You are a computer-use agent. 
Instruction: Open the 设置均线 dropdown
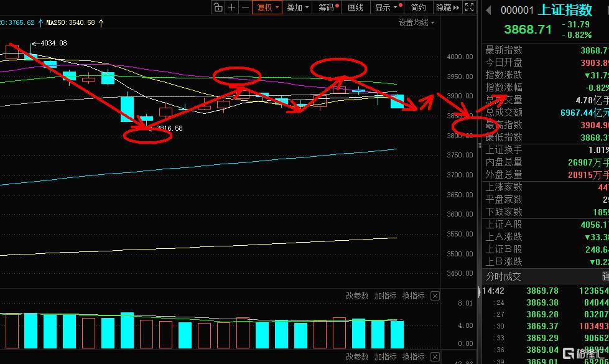pyautogui.click(x=417, y=23)
